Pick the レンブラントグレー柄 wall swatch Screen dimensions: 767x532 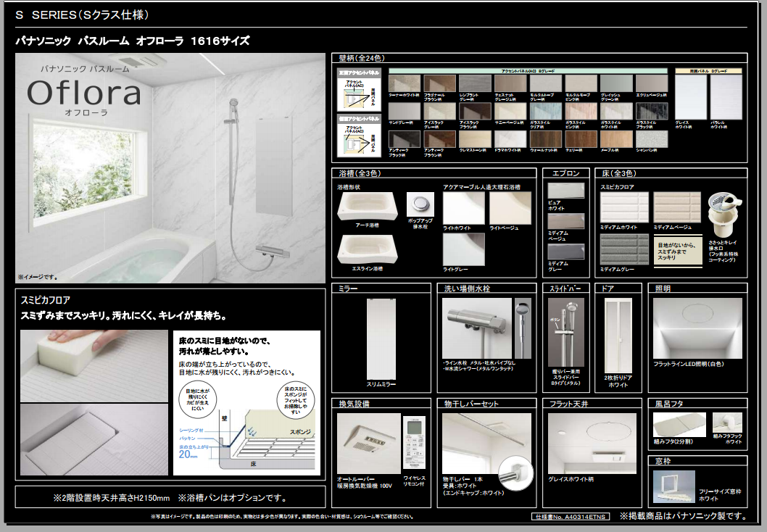pyautogui.click(x=475, y=83)
